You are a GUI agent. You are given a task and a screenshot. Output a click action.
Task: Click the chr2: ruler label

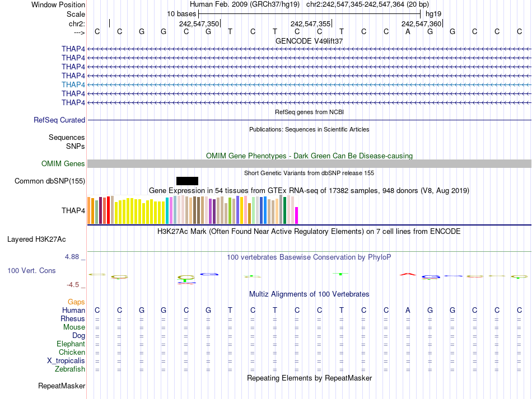[x=77, y=24]
